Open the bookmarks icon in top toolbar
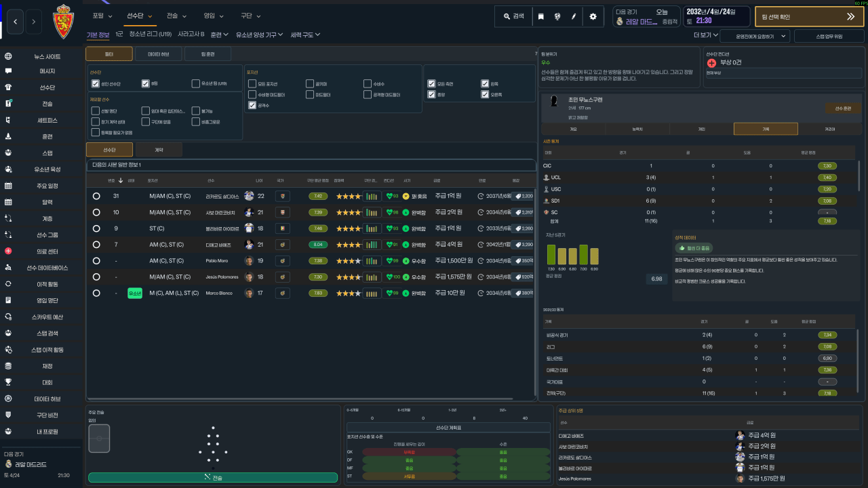The width and height of the screenshot is (868, 488). point(540,16)
